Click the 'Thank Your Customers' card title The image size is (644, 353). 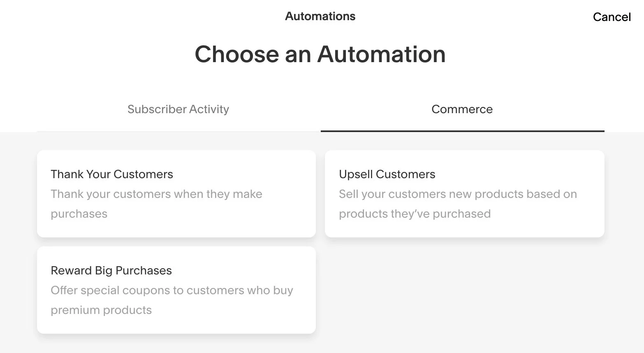[x=112, y=174]
